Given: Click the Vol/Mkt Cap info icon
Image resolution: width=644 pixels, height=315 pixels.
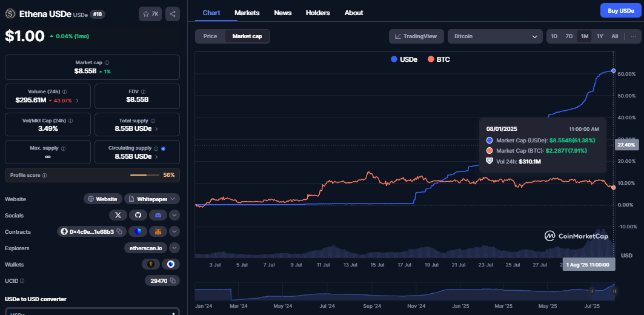Looking at the screenshot, I should (70, 121).
